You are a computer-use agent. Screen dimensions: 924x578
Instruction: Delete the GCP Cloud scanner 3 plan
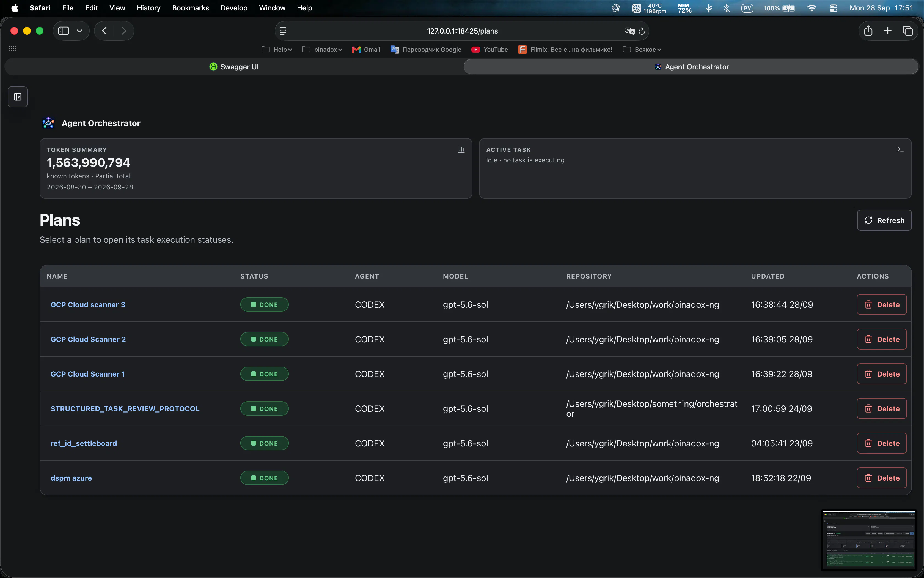pyautogui.click(x=882, y=304)
